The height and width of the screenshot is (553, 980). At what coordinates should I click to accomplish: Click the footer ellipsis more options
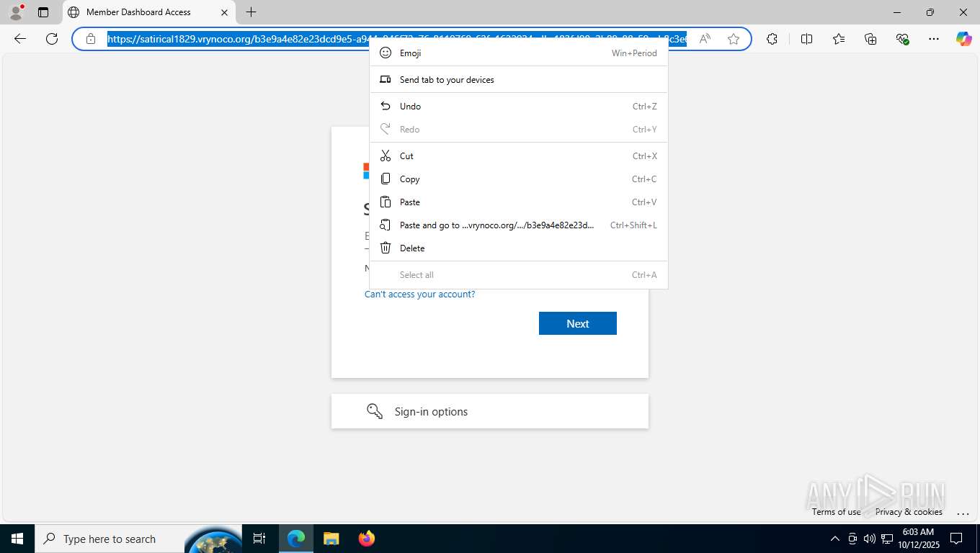[963, 513]
